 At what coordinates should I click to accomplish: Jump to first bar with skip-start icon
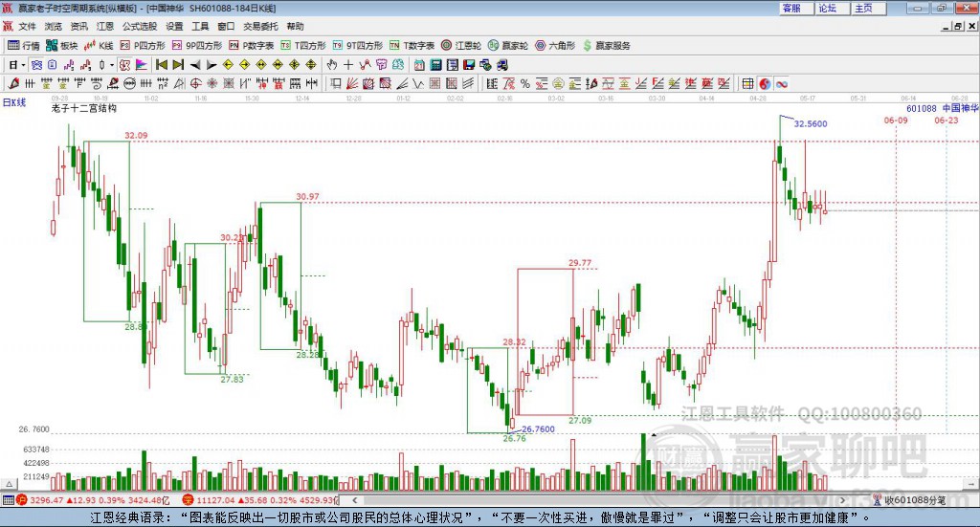point(162,65)
